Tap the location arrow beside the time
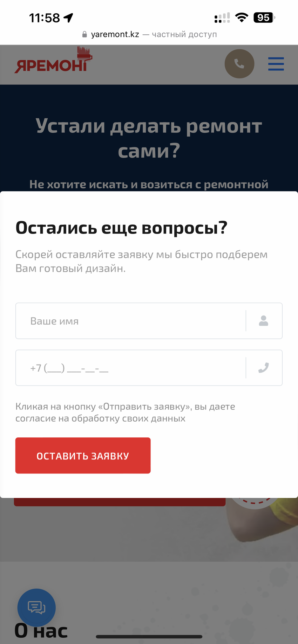The height and width of the screenshot is (644, 298). pyautogui.click(x=68, y=18)
